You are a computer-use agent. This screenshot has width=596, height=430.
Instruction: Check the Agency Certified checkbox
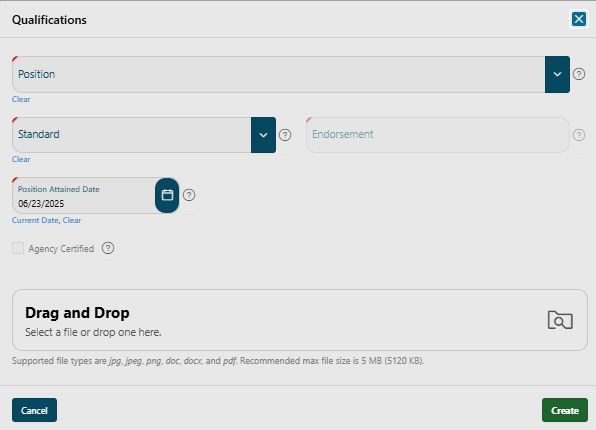18,248
